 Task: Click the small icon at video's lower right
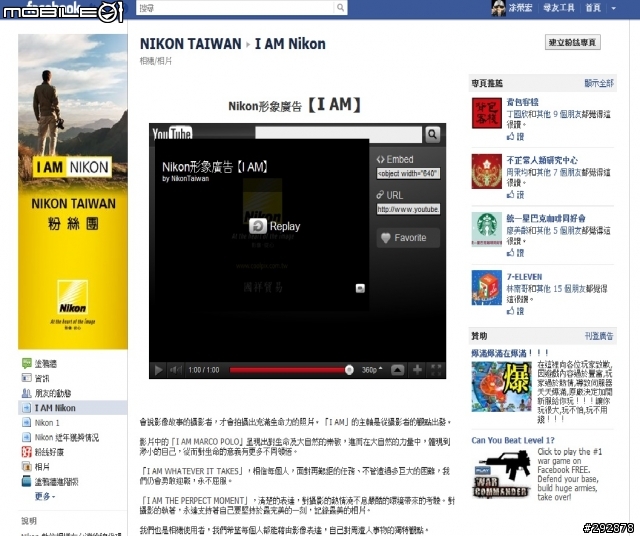360,288
